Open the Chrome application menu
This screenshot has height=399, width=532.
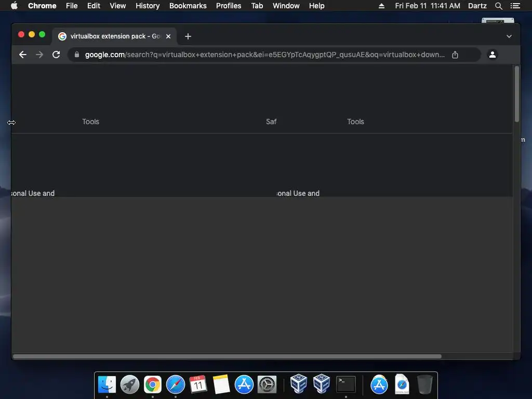tap(42, 6)
